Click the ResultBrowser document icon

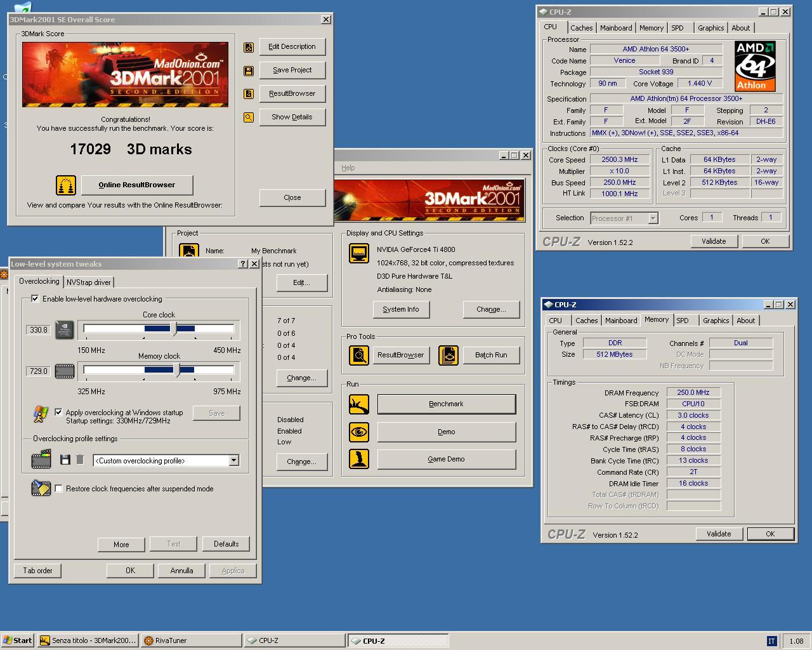point(249,94)
